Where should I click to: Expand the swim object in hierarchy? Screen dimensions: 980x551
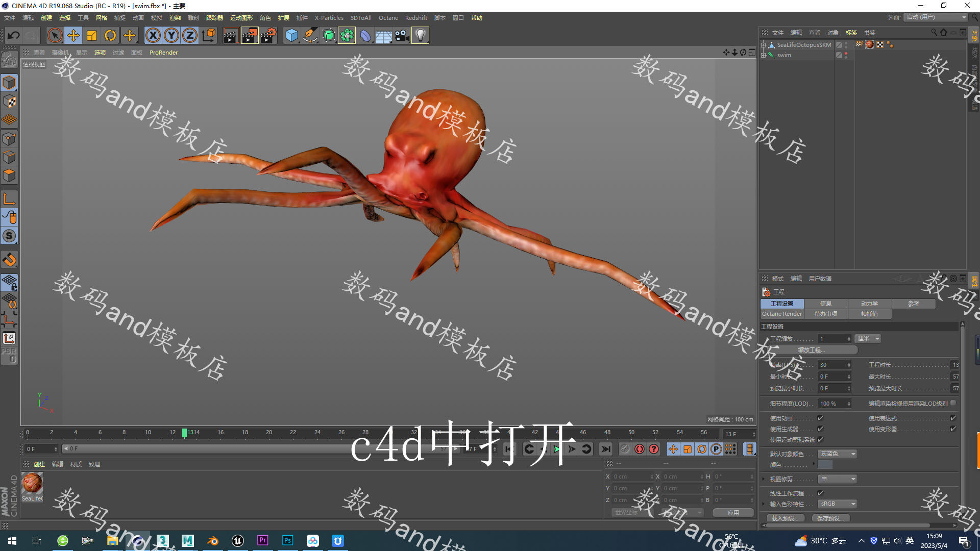pyautogui.click(x=764, y=55)
